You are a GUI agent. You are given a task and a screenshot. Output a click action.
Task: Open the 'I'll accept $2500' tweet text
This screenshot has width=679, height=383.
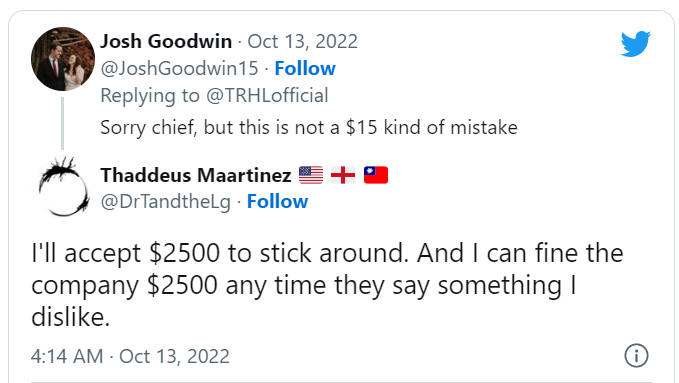(x=327, y=285)
